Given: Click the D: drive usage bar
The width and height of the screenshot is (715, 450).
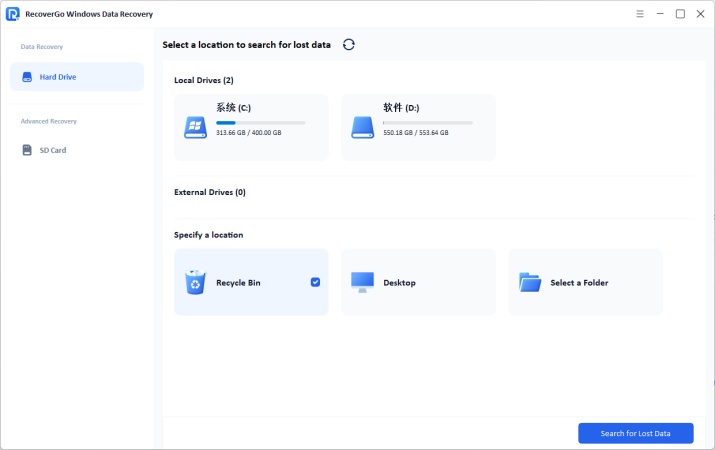Looking at the screenshot, I should [428, 123].
